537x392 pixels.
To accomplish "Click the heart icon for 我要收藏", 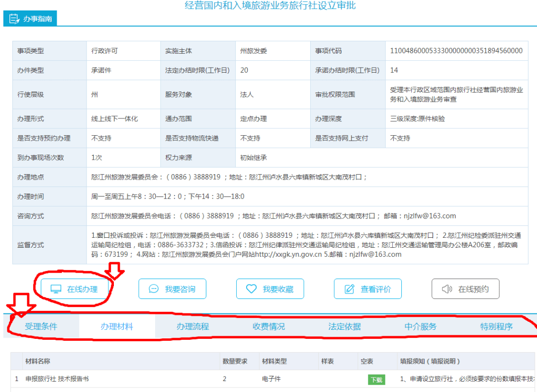I will pos(252,289).
